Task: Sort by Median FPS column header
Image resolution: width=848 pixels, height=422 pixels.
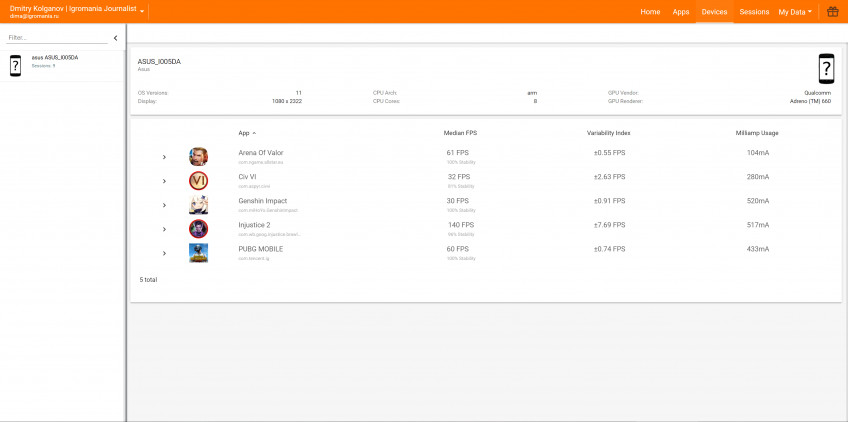Action: click(x=460, y=133)
